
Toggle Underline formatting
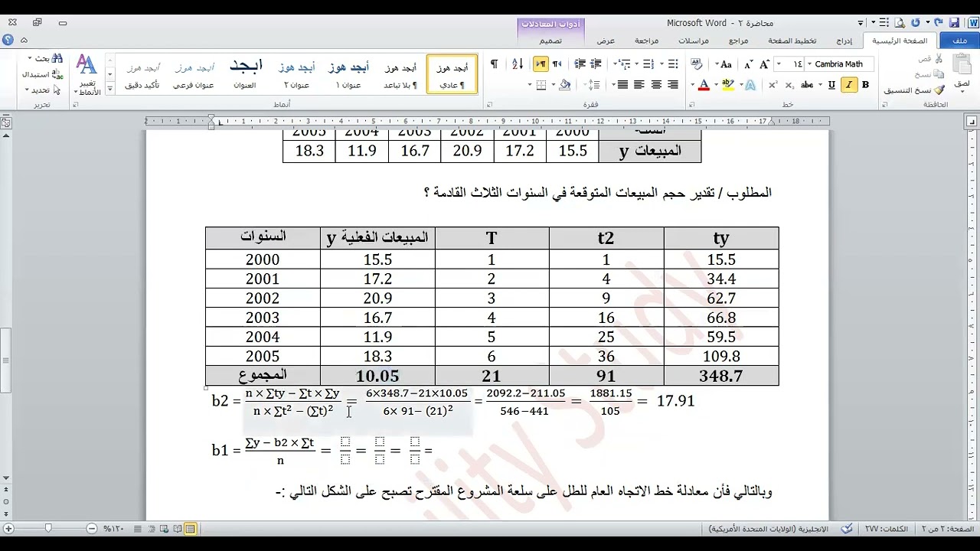[x=831, y=84]
